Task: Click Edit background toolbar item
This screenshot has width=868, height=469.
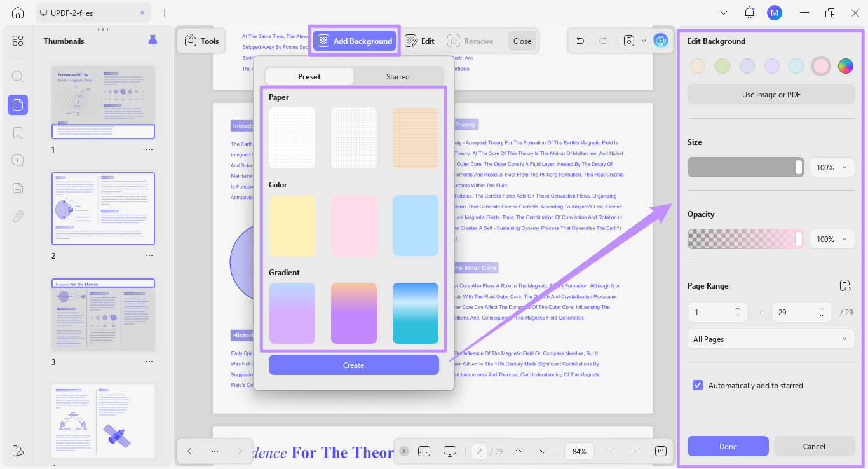Action: click(419, 41)
